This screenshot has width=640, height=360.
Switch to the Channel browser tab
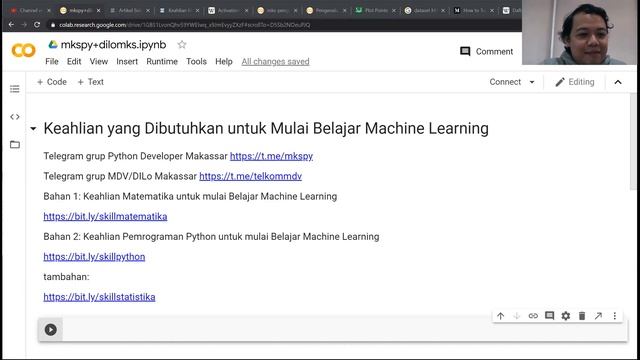tap(29, 11)
